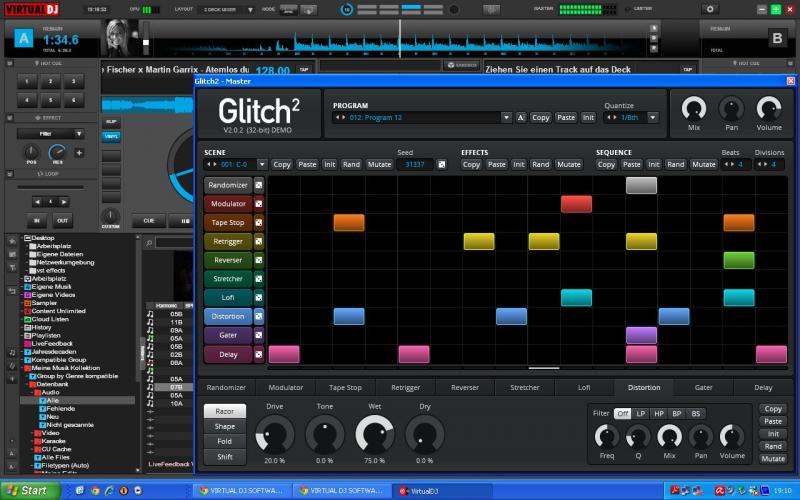Click the master Mix knob at top right
The height and width of the screenshot is (500, 800).
click(694, 108)
